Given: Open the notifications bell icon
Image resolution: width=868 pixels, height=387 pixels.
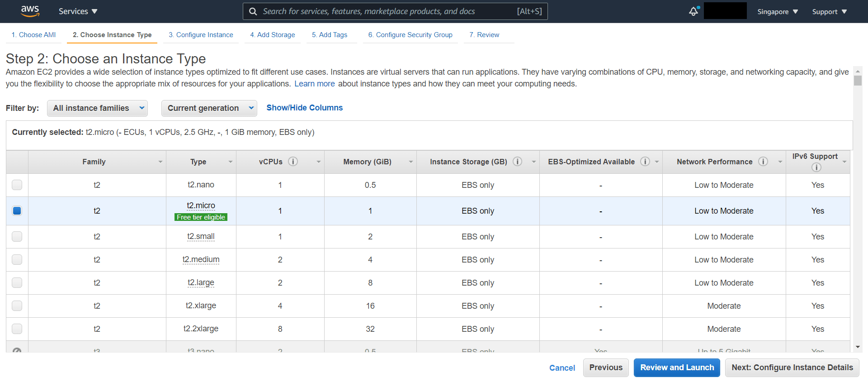Looking at the screenshot, I should 694,11.
